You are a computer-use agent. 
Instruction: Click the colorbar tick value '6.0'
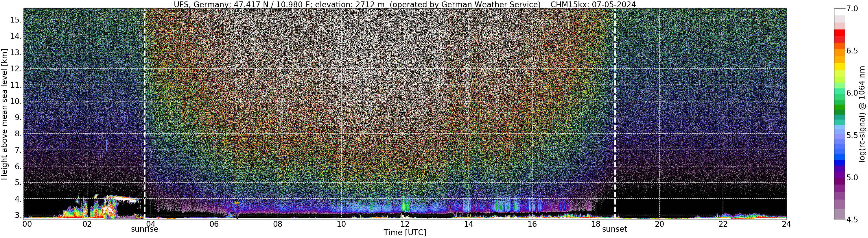click(852, 93)
